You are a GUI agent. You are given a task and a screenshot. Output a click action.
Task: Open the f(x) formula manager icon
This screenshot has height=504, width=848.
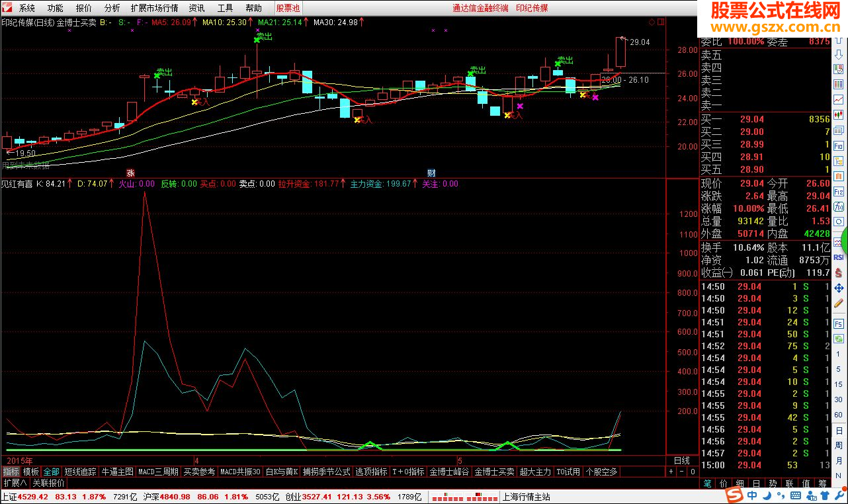pos(839,206)
